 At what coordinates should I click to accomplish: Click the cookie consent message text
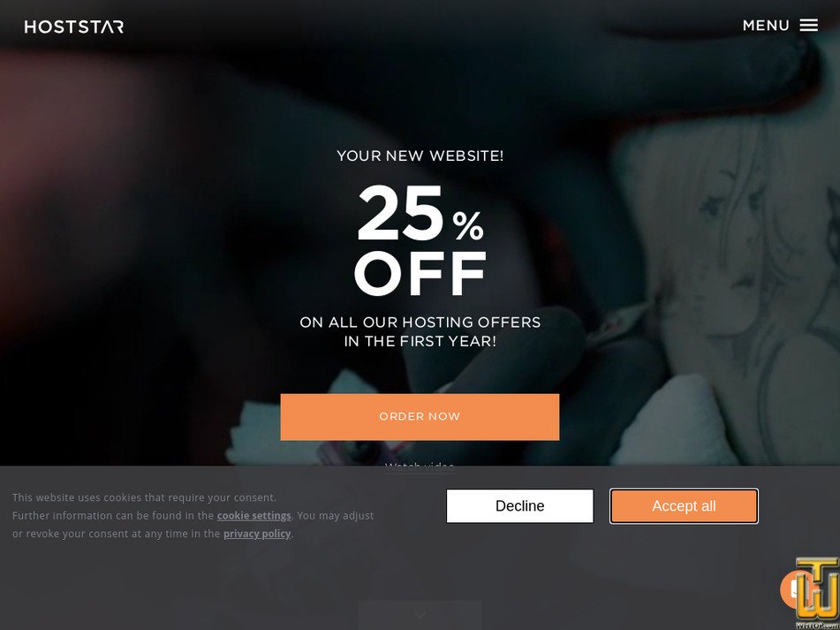tap(193, 515)
